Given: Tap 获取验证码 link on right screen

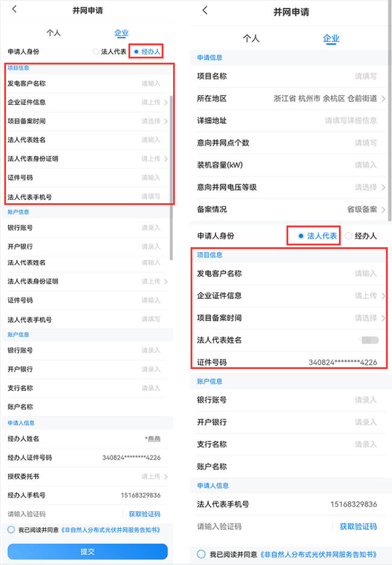Looking at the screenshot, I should [x=358, y=526].
